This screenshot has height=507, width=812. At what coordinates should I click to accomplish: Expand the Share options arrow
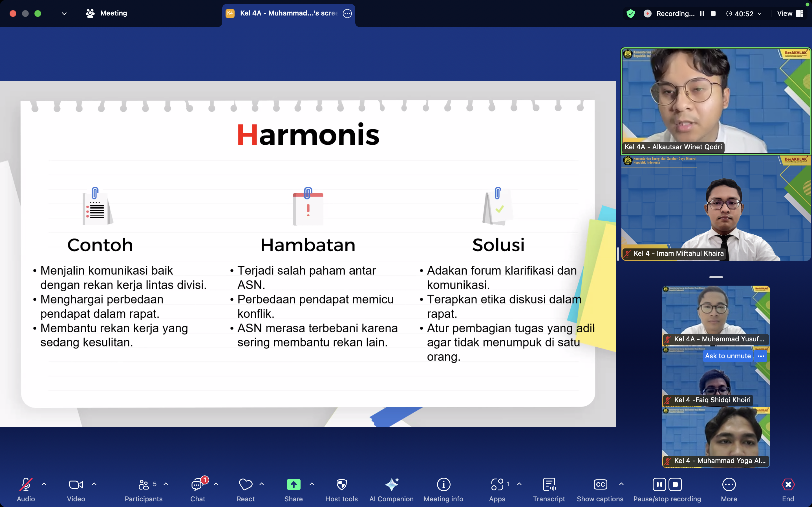tap(312, 484)
